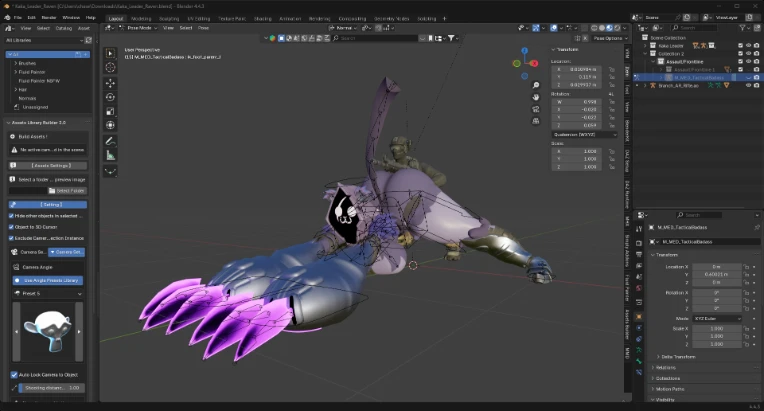764x411 pixels.
Task: Open the Pose Options dropdown
Action: tap(610, 38)
